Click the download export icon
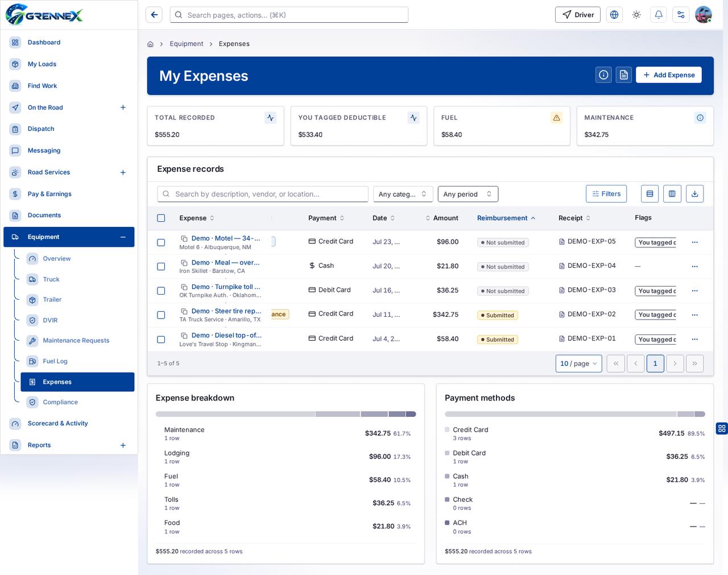The width and height of the screenshot is (728, 575). [694, 194]
